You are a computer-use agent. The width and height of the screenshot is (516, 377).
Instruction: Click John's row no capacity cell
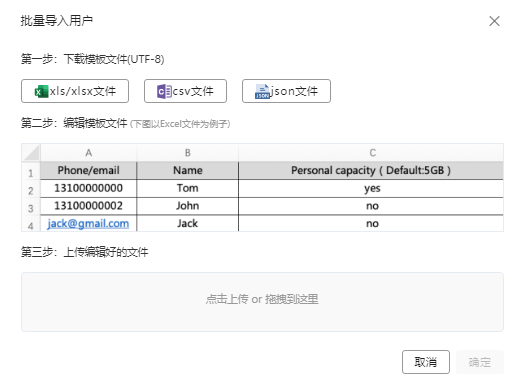point(371,206)
